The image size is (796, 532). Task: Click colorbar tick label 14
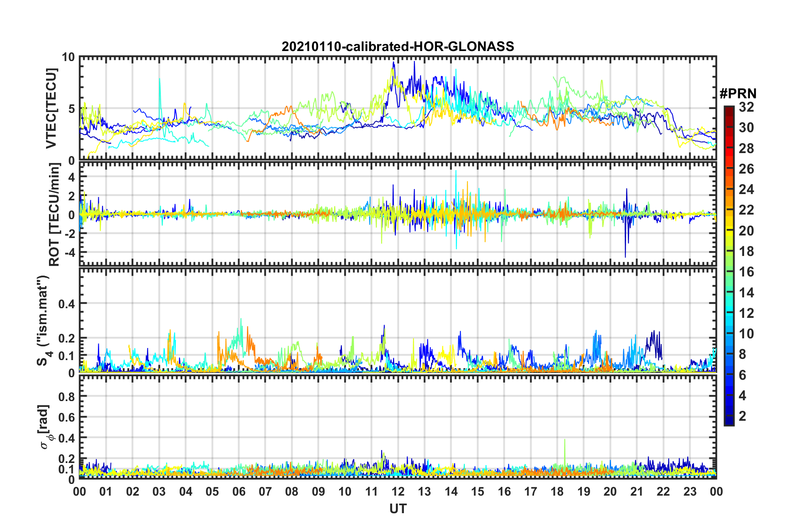(746, 293)
